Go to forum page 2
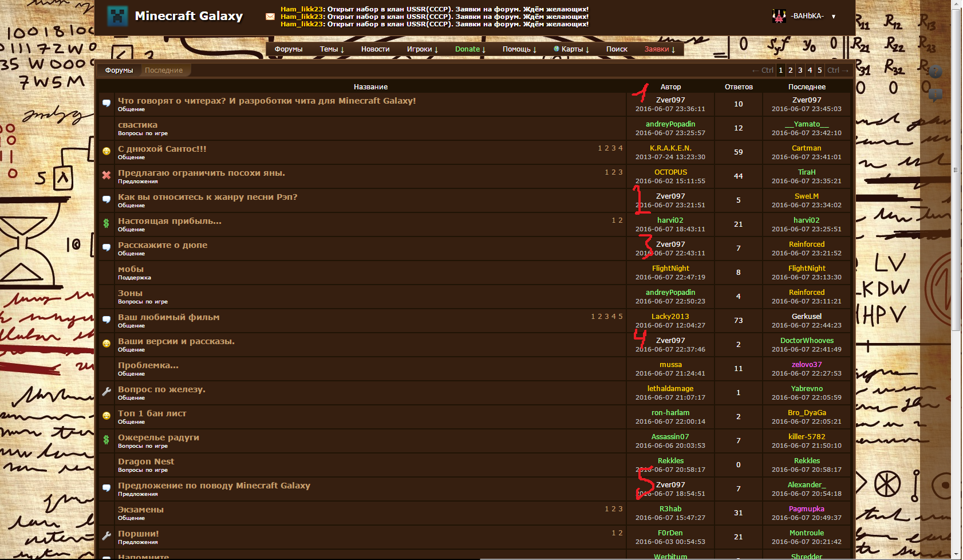 coord(791,70)
